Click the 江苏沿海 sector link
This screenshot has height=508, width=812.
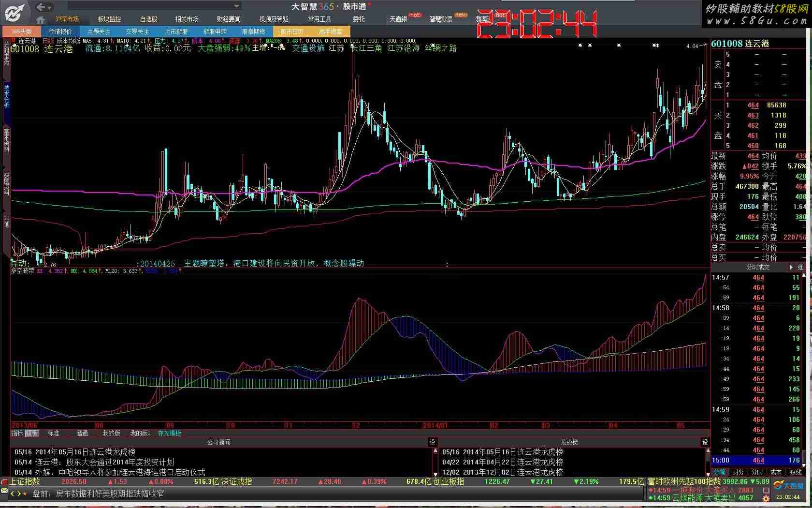tap(404, 48)
